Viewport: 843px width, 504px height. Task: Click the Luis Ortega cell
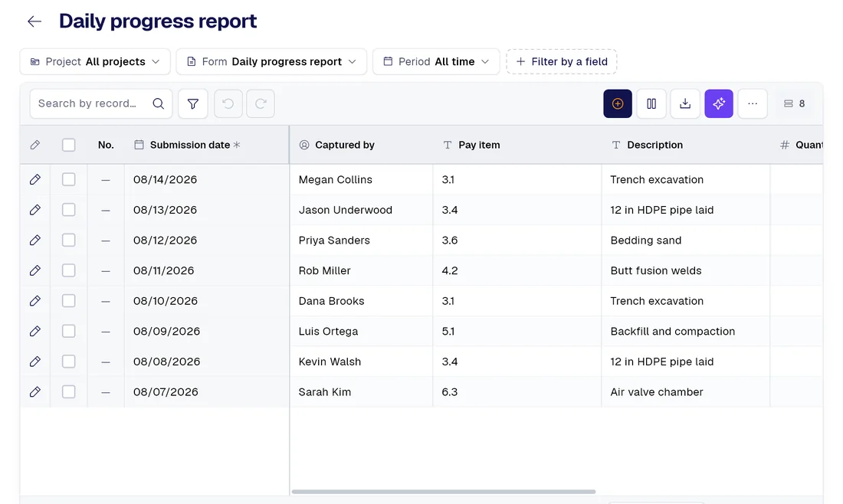pyautogui.click(x=361, y=331)
